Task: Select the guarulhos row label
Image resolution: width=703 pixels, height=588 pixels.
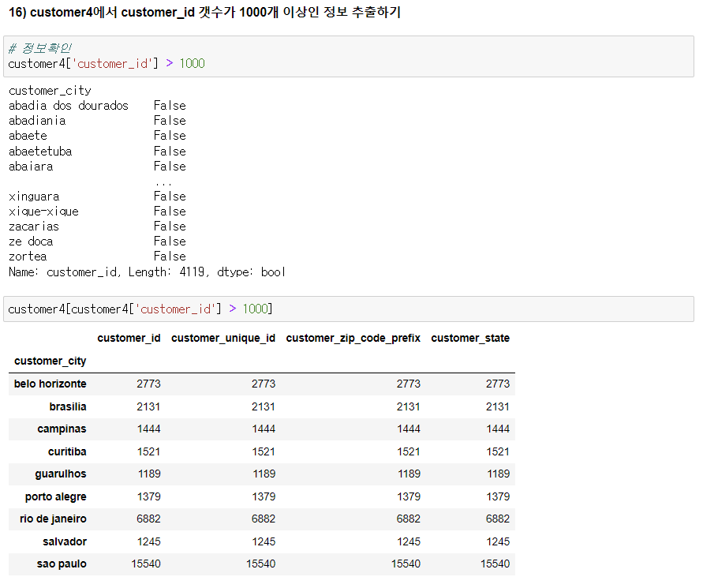Action: [x=61, y=474]
